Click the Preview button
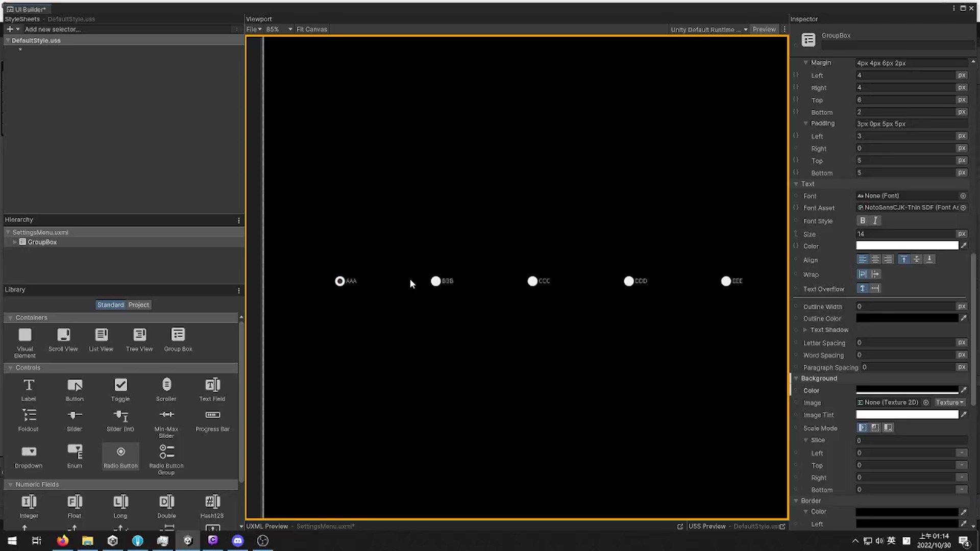Image resolution: width=980 pixels, height=551 pixels. tap(764, 30)
